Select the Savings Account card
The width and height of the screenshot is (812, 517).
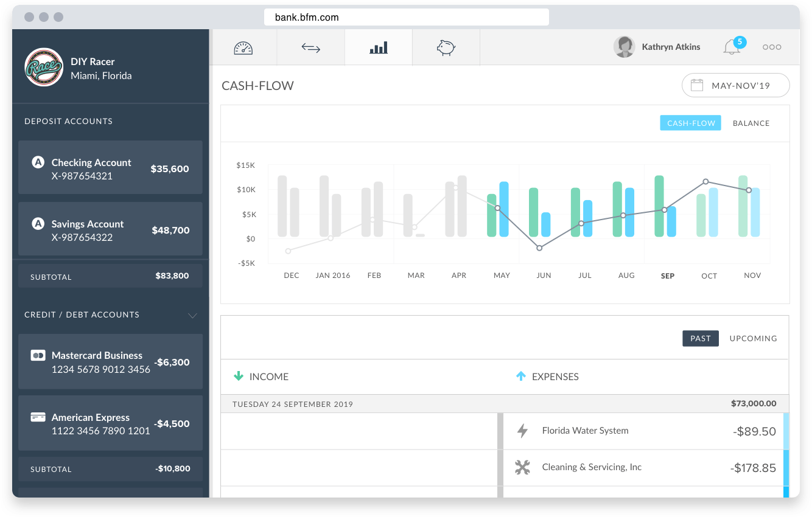click(110, 229)
